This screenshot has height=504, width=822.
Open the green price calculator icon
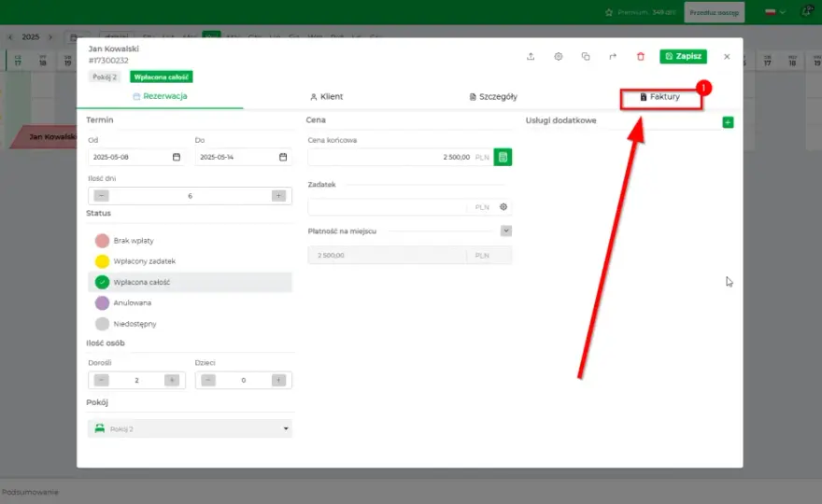tap(503, 157)
